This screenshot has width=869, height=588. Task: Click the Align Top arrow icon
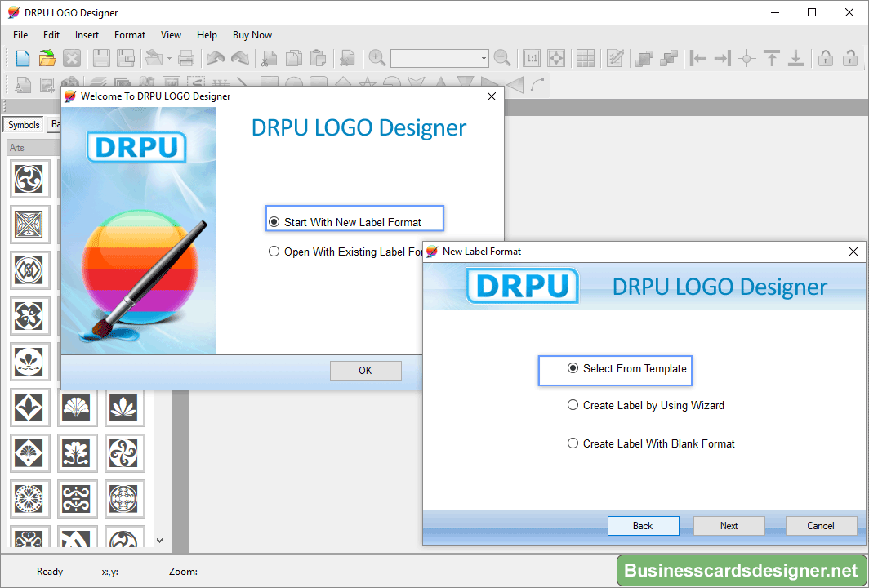772,58
